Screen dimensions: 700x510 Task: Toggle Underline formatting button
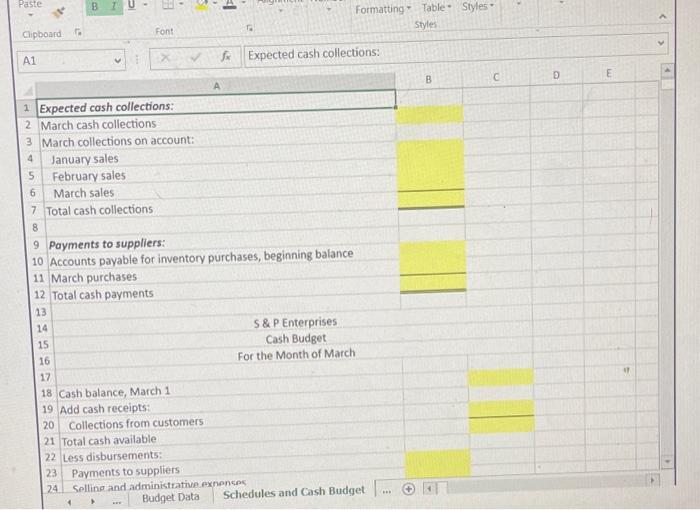tap(131, 5)
